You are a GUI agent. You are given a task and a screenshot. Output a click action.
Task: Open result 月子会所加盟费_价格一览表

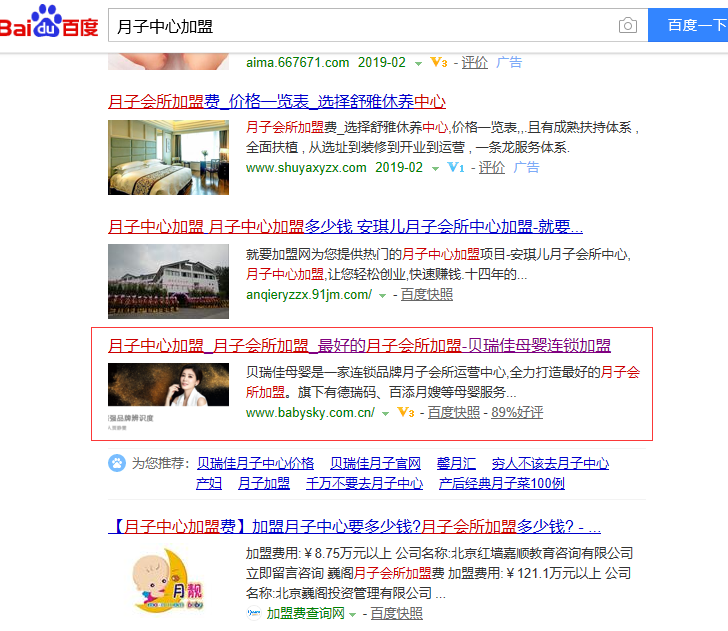[277, 101]
